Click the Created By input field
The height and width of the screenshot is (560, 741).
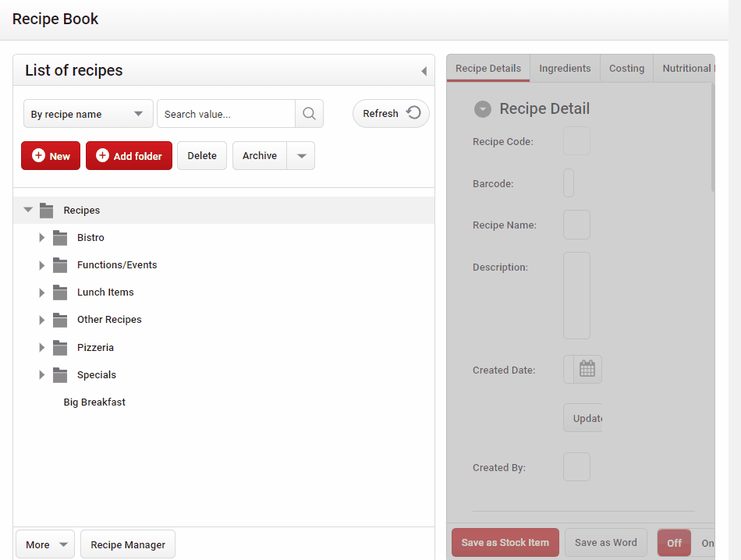click(576, 467)
